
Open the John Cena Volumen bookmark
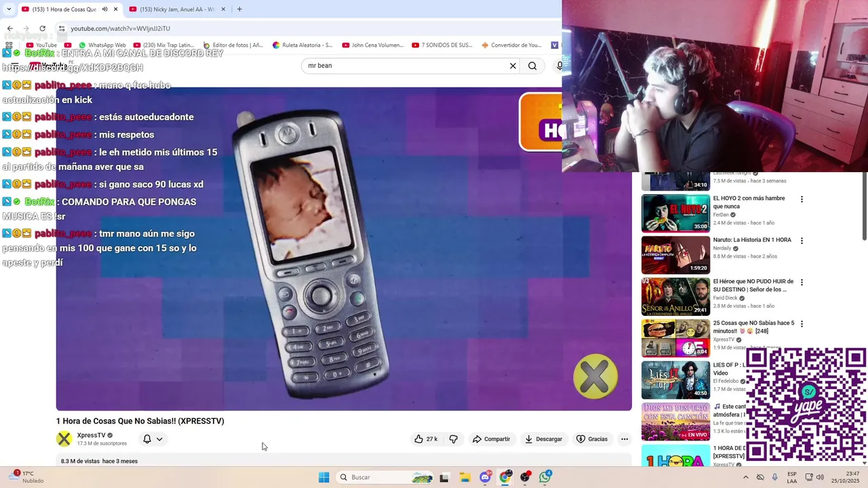point(373,45)
